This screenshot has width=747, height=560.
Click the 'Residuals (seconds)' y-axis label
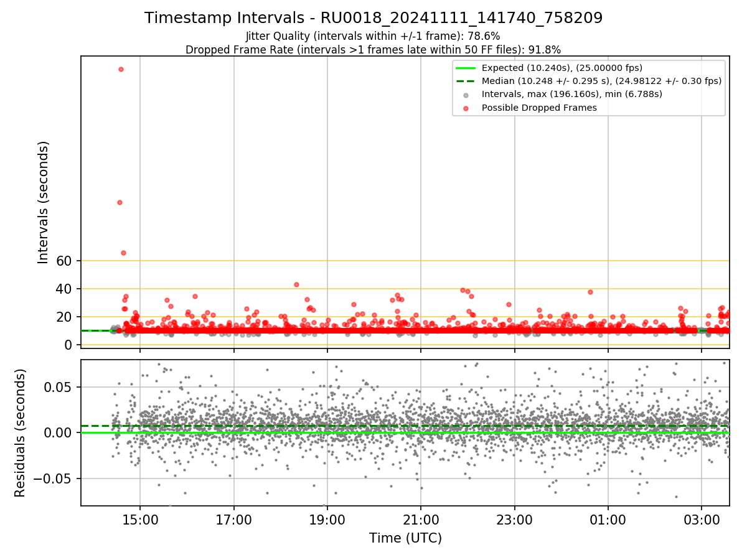click(21, 432)
